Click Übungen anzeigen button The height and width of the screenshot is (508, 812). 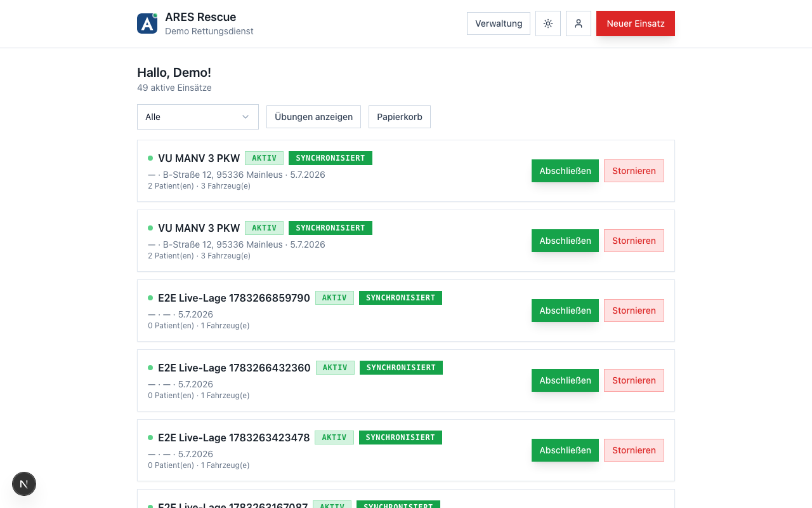pos(313,117)
